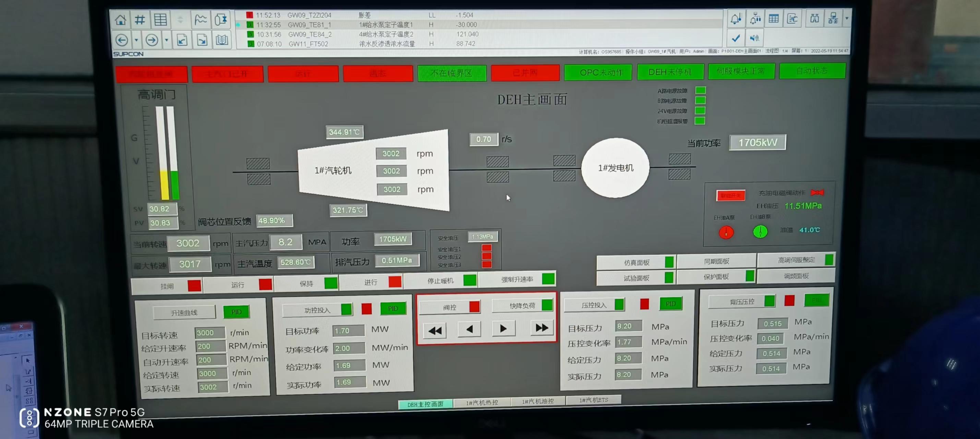Expand the back navigation history dropdown

point(136,39)
